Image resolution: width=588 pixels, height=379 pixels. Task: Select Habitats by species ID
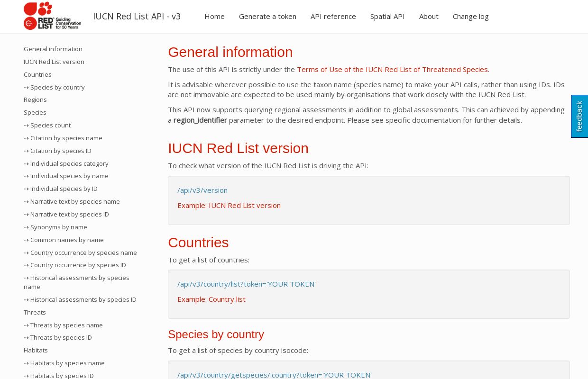[59, 375]
